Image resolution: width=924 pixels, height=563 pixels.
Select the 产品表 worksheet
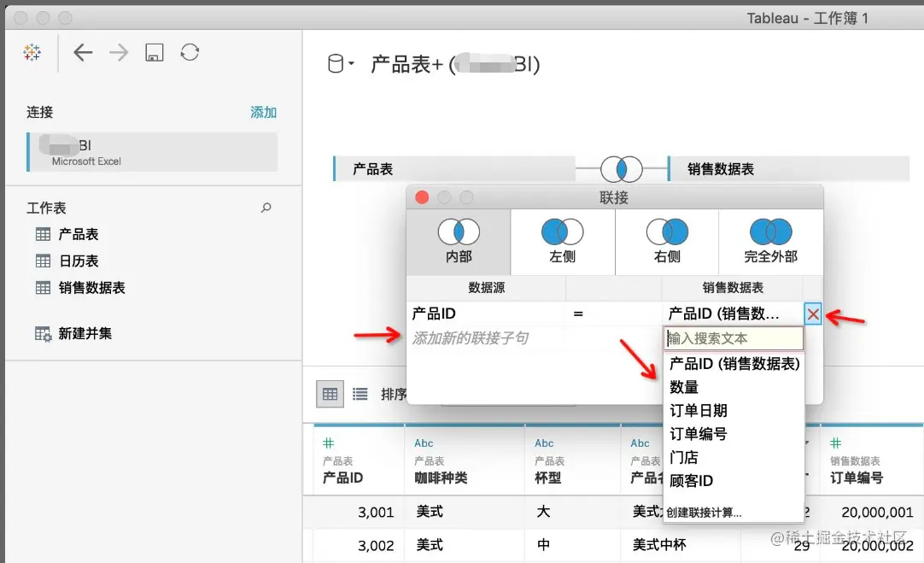point(79,234)
